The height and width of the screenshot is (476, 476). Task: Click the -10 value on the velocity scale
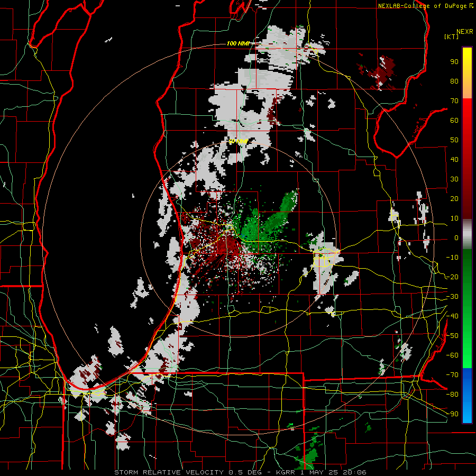[452, 258]
